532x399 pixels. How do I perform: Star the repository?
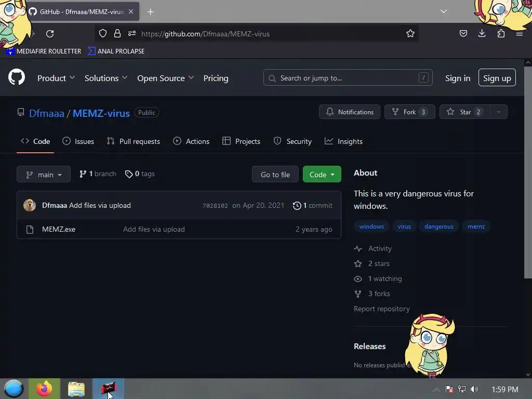pyautogui.click(x=465, y=112)
